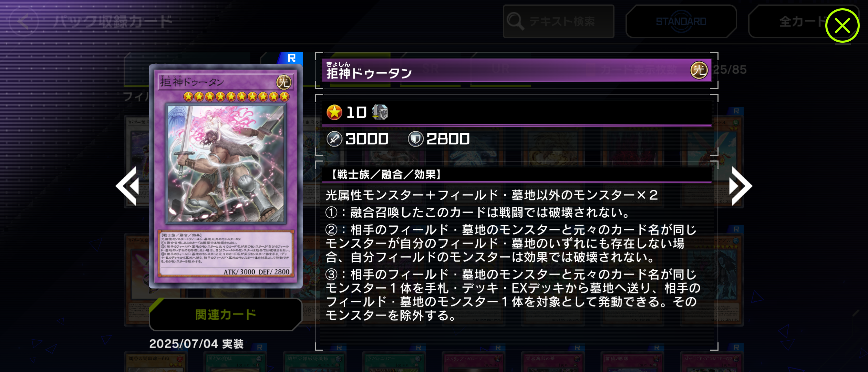The height and width of the screenshot is (372, 868).
Task: Go to the next card with right chevron
Action: [741, 186]
